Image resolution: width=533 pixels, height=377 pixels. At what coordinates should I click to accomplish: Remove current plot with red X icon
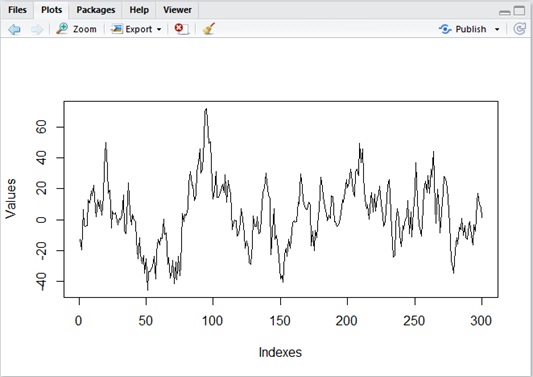point(181,29)
